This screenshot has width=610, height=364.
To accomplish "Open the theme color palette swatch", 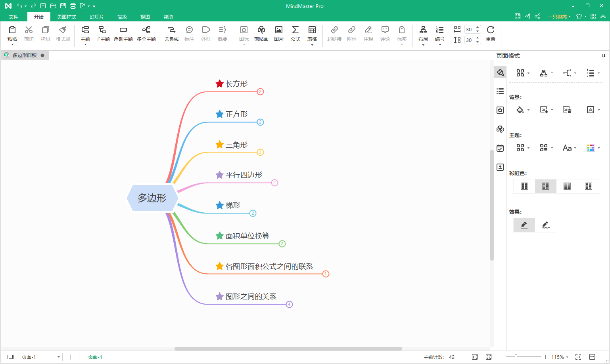I will 591,148.
